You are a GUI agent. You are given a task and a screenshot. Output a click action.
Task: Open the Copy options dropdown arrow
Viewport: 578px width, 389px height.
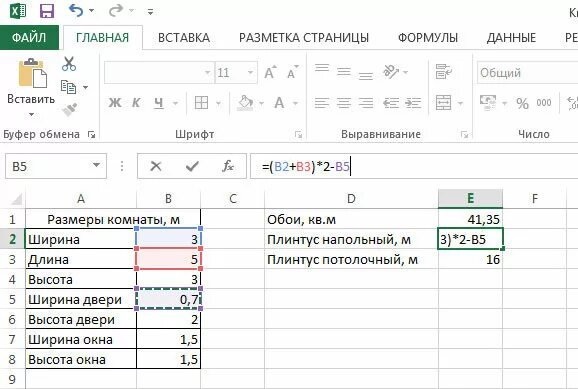point(86,87)
